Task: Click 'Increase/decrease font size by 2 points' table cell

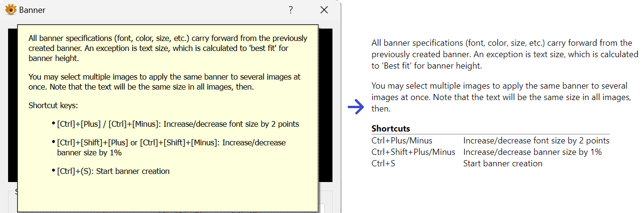Action: click(536, 141)
